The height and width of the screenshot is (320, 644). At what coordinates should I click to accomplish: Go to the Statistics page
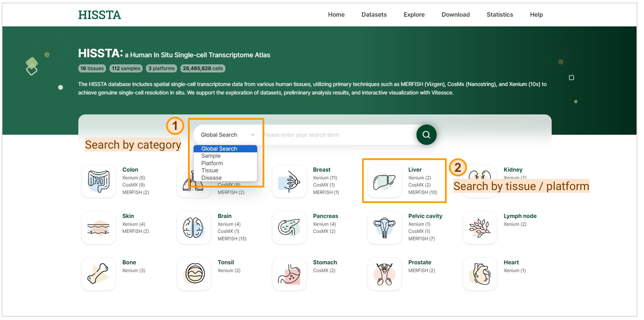pos(499,14)
